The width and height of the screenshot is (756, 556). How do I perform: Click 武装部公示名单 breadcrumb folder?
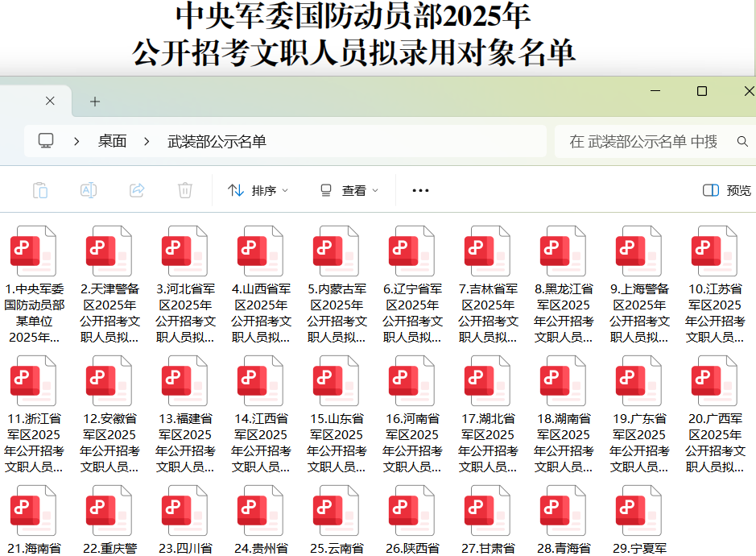click(217, 142)
